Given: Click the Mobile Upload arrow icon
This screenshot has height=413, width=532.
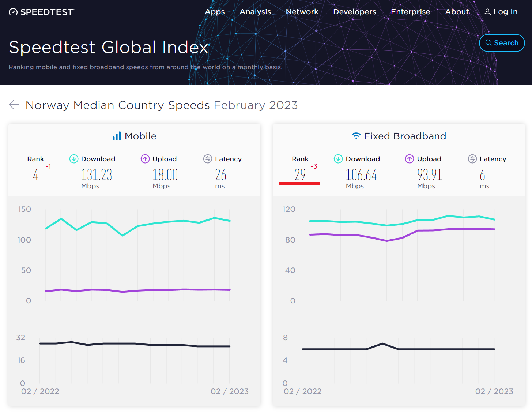Looking at the screenshot, I should pyautogui.click(x=145, y=159).
